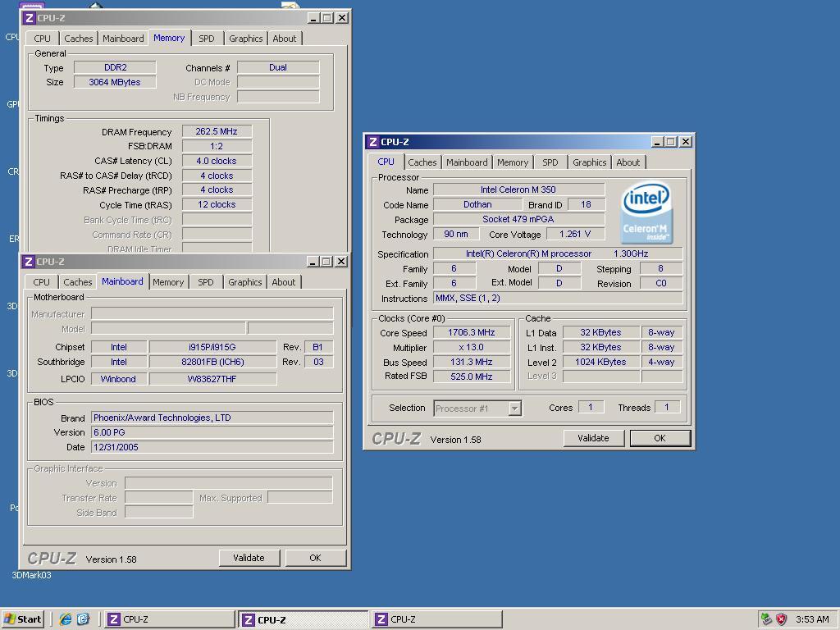Click the taskbar clock showing 3:53 AM

click(812, 619)
